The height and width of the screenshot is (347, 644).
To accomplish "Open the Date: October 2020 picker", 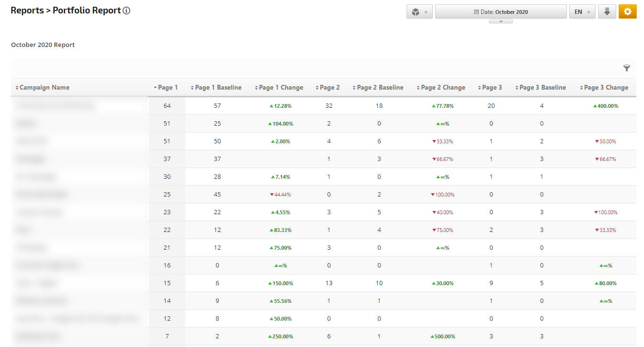I will click(x=500, y=12).
